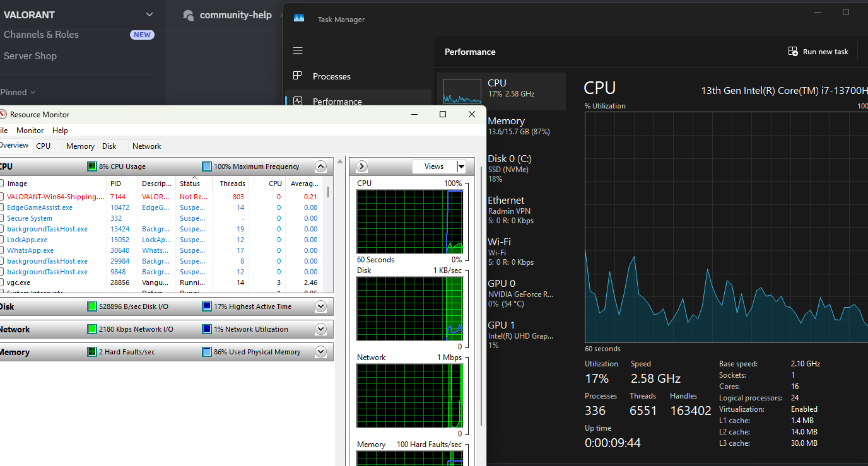Tick the checkbox for EdgeGameAssist.exe
The width and height of the screenshot is (868, 466).
tap(1, 207)
